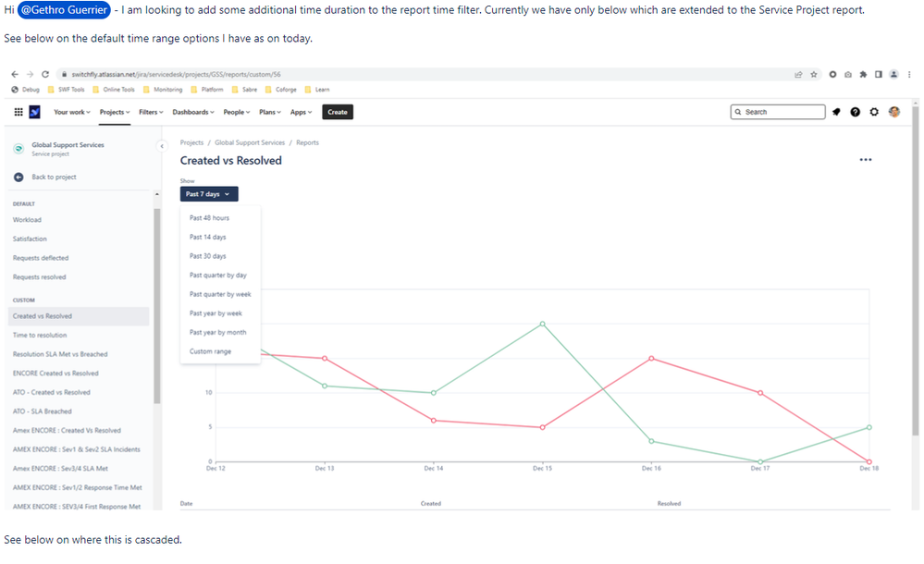924x564 pixels.
Task: Expand the Your work dropdown
Action: 72,112
